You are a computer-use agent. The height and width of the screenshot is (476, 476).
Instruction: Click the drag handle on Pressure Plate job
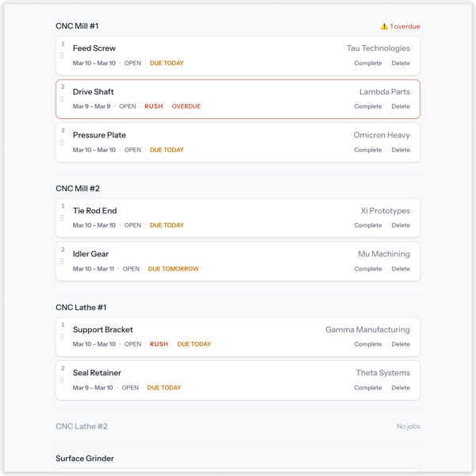pos(62,143)
